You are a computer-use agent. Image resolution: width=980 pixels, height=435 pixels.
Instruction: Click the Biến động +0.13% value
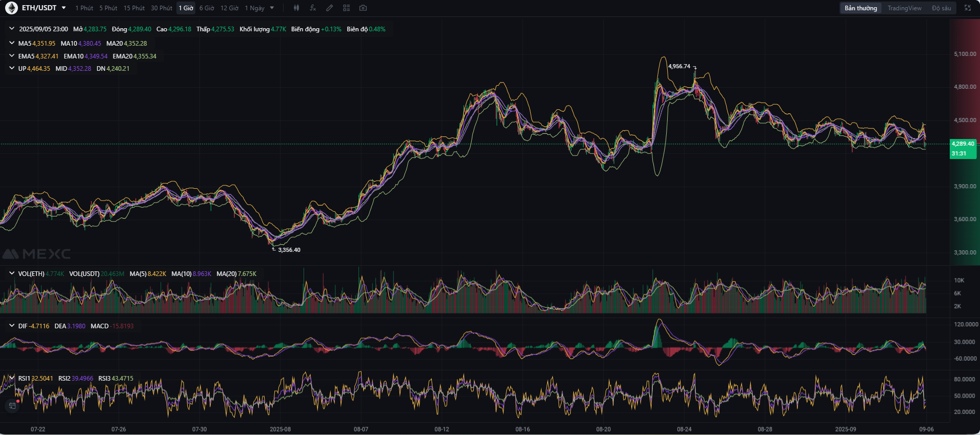click(331, 29)
